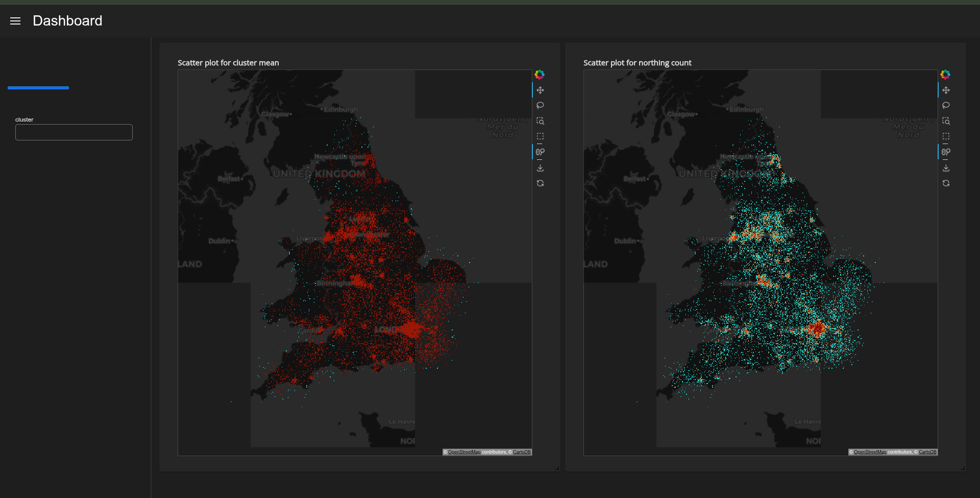The height and width of the screenshot is (498, 980).
Task: Click the blue progress bar in sidebar
Action: click(38, 88)
